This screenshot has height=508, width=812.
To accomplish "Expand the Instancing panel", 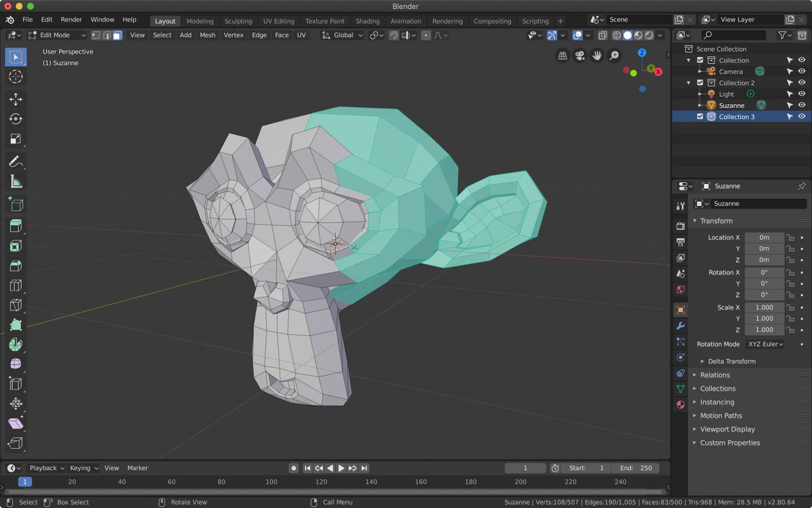I will pos(717,402).
